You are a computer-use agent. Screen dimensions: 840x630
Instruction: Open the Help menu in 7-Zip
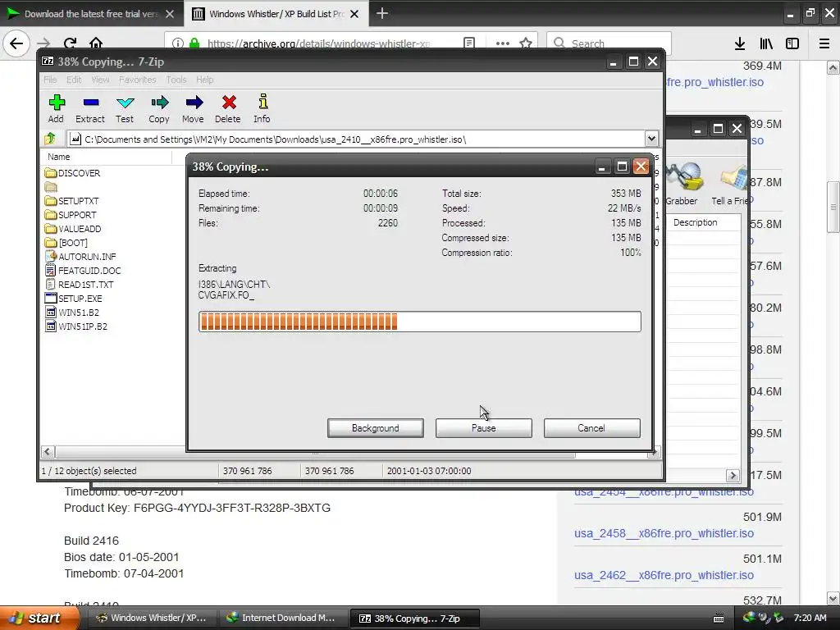coord(204,80)
